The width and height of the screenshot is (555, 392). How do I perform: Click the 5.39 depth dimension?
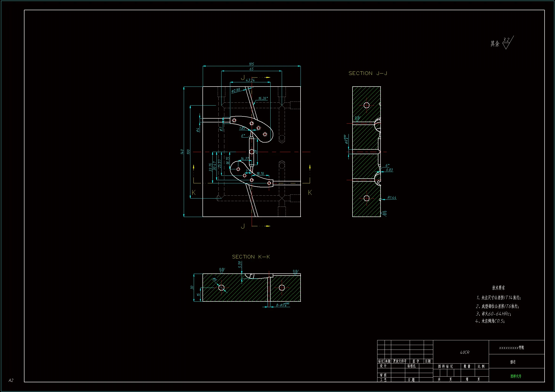tap(240, 264)
